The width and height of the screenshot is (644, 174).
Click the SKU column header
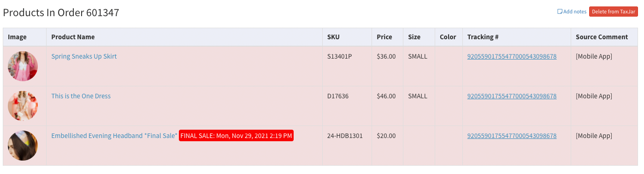[x=333, y=37]
